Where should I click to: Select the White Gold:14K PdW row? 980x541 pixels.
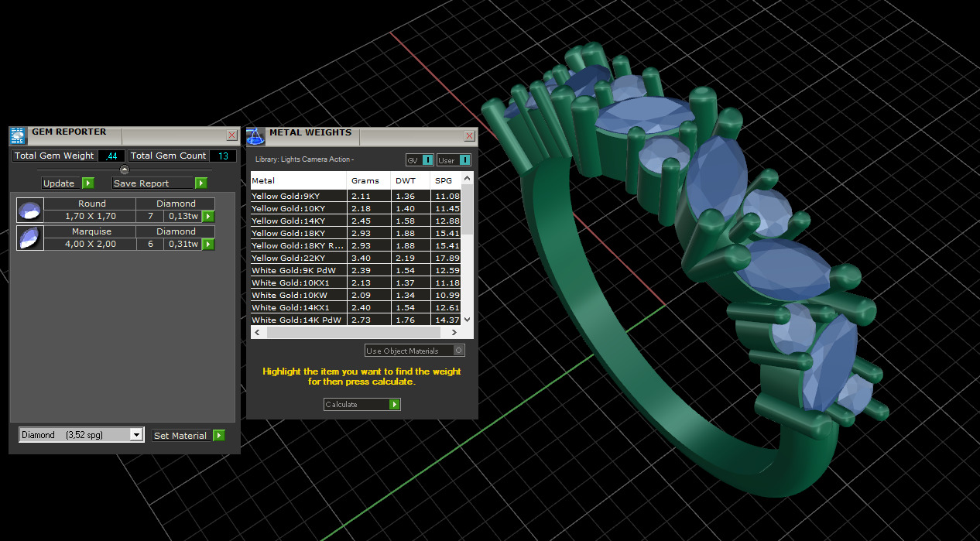pos(356,320)
